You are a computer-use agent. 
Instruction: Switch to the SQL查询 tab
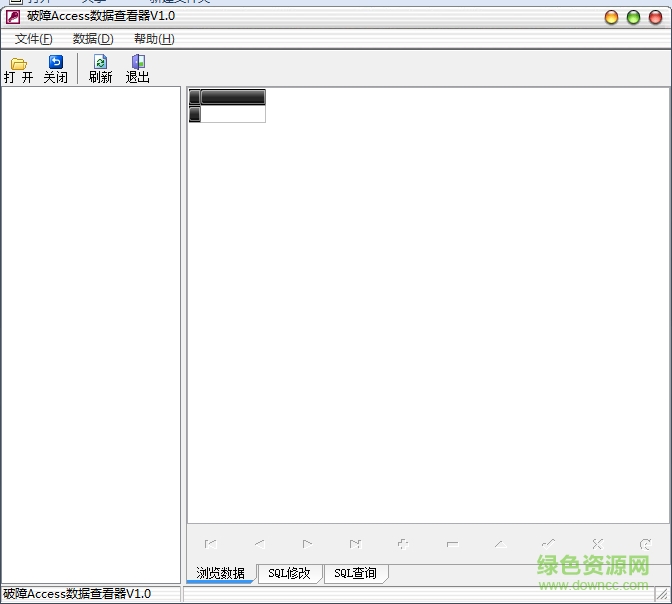355,574
